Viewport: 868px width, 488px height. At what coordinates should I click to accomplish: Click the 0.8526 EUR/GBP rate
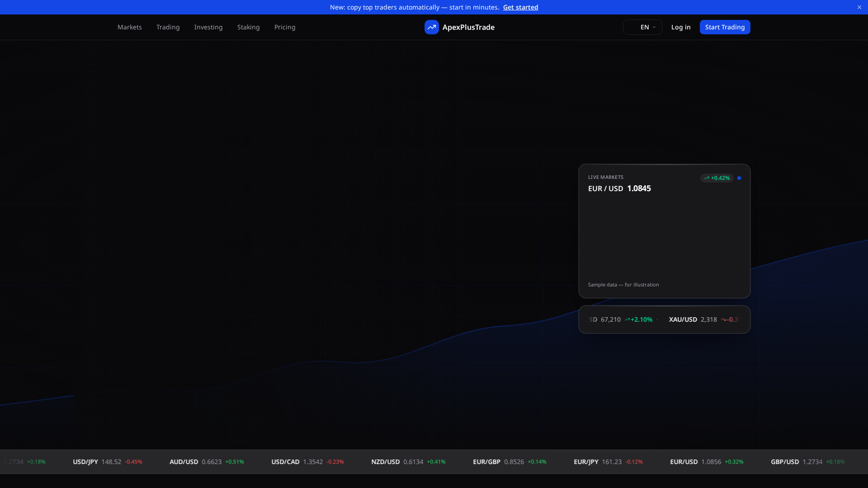point(514,462)
